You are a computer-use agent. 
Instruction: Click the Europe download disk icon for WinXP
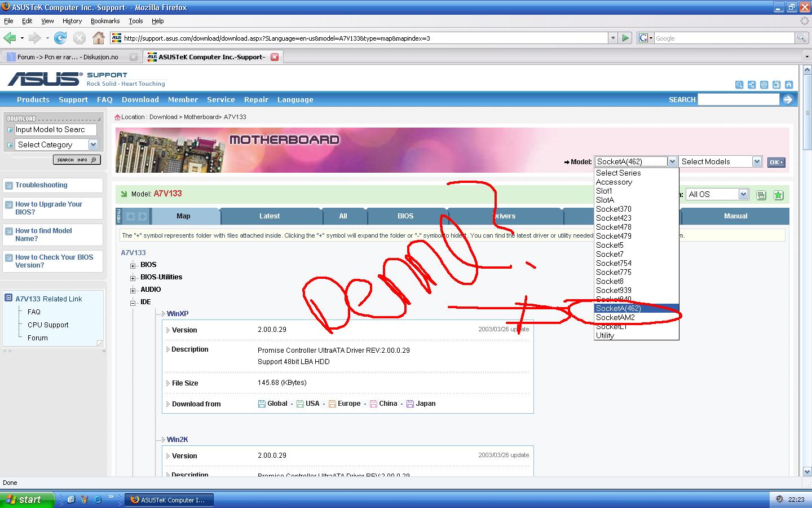click(333, 404)
